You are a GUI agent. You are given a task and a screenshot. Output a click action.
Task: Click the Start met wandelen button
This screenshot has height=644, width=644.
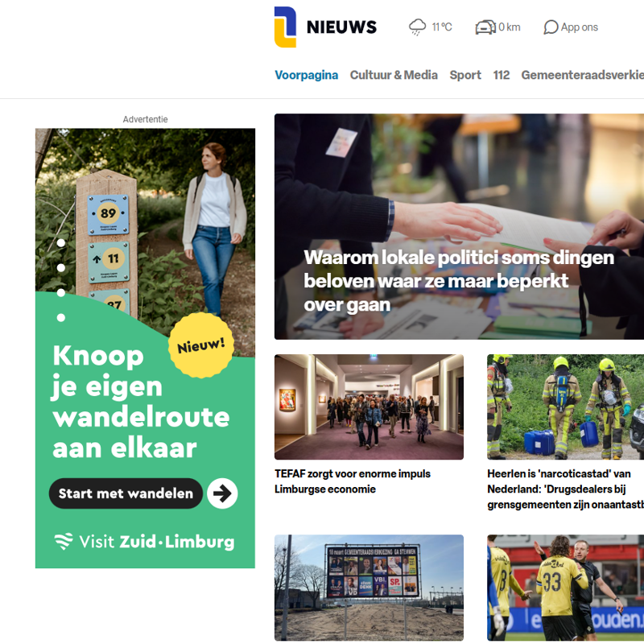pos(126,493)
